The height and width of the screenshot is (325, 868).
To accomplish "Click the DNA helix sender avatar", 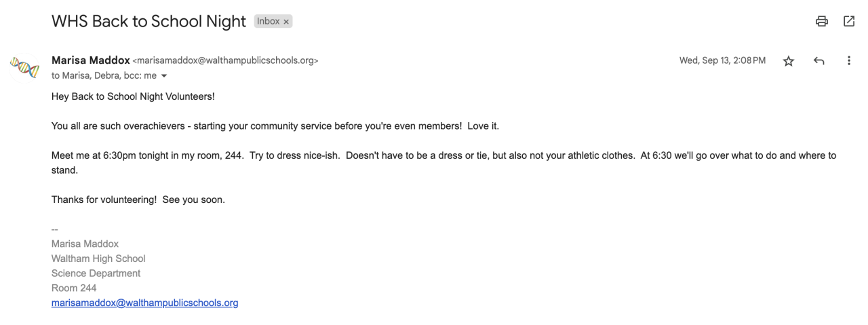I will (x=25, y=67).
